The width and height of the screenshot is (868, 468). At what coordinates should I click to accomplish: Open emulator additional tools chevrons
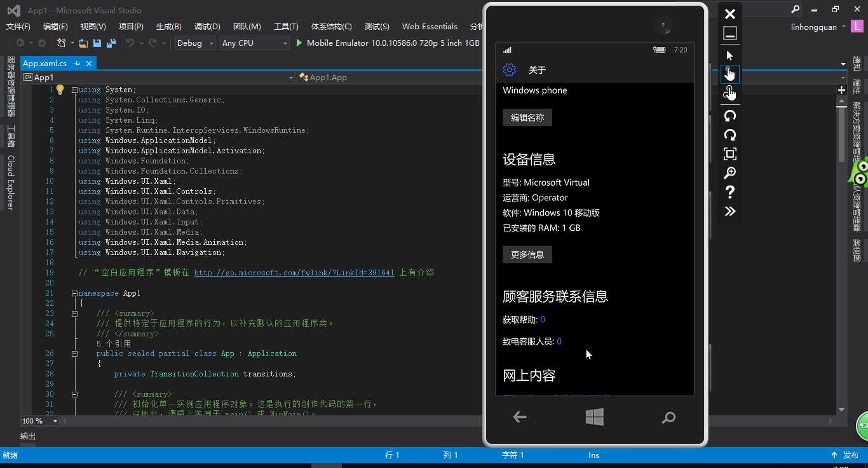[x=729, y=211]
